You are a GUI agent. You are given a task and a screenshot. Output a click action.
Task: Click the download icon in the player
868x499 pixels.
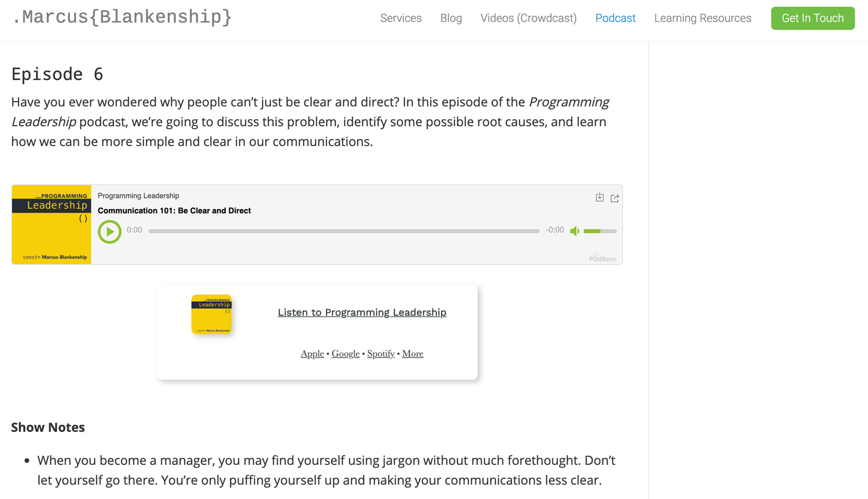coord(599,197)
